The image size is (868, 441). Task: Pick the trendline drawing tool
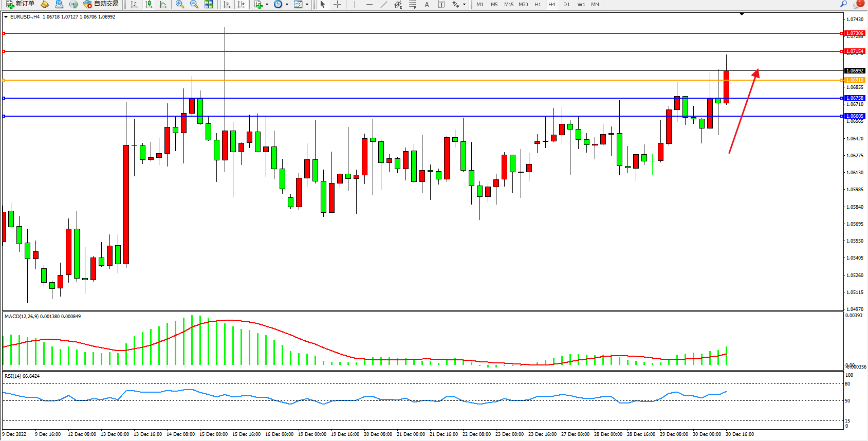(383, 4)
